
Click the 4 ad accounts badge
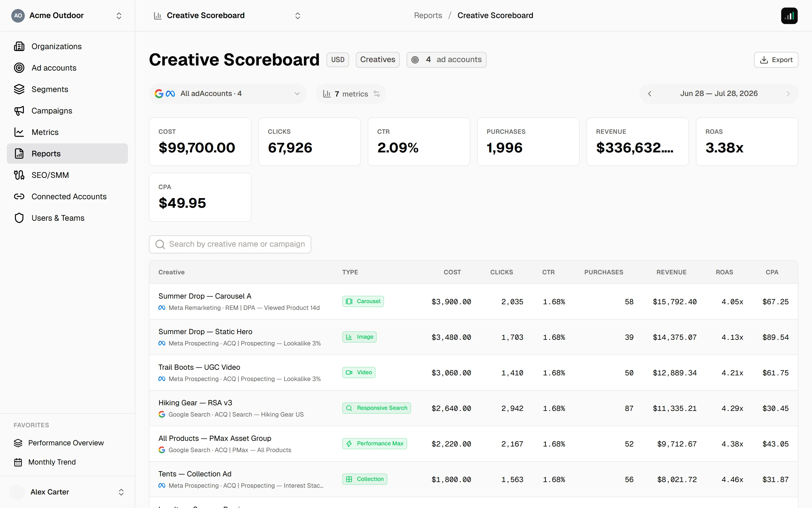pyautogui.click(x=446, y=60)
